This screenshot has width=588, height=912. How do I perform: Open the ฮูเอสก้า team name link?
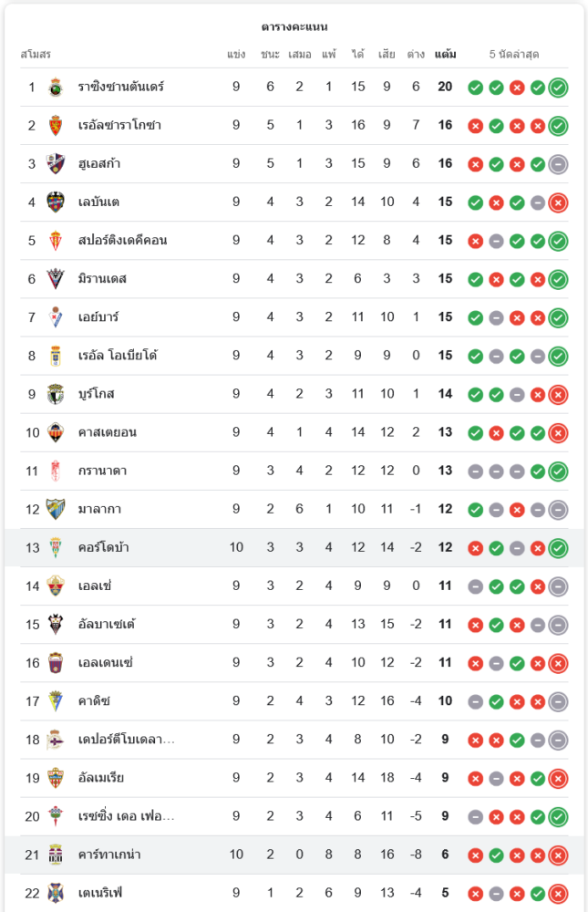(x=99, y=164)
